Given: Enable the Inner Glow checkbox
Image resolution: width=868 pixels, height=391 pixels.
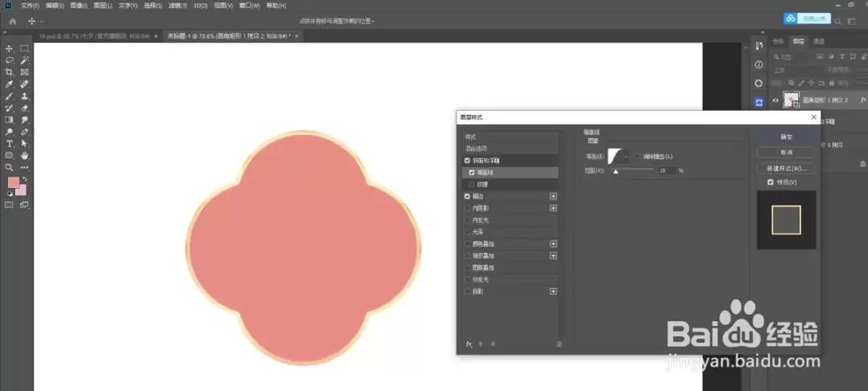Looking at the screenshot, I should coord(468,220).
